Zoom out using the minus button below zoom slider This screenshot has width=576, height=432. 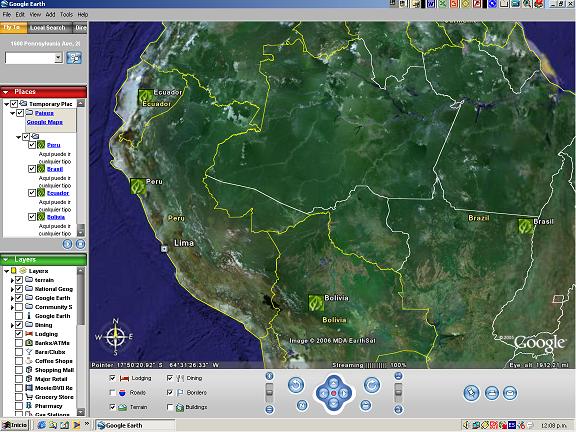point(269,409)
